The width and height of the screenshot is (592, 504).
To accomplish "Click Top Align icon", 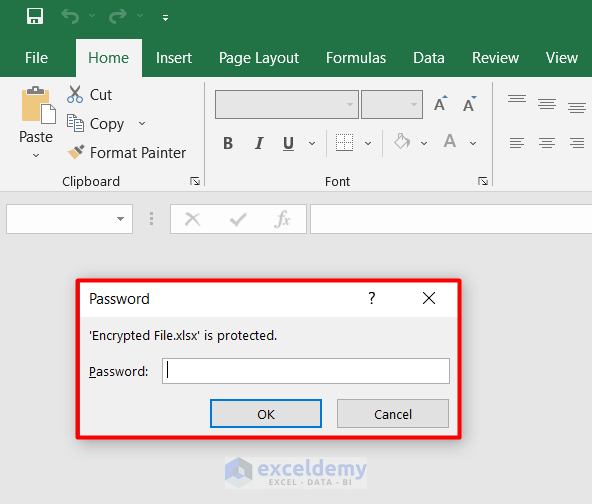I will pos(517,99).
